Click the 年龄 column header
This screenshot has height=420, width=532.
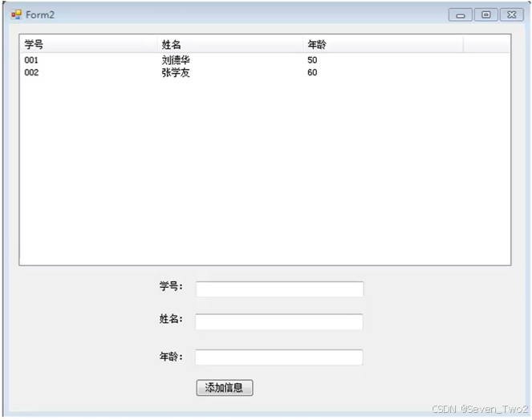(x=383, y=44)
